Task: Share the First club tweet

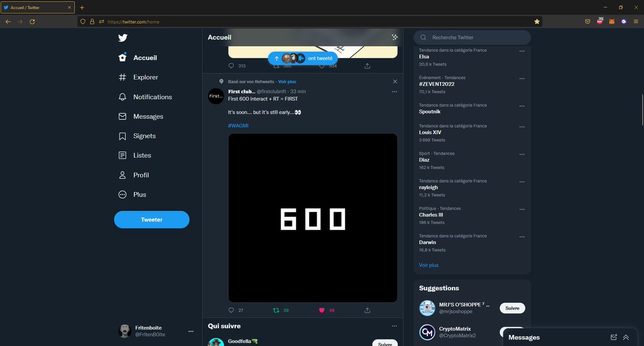Action: (x=368, y=310)
